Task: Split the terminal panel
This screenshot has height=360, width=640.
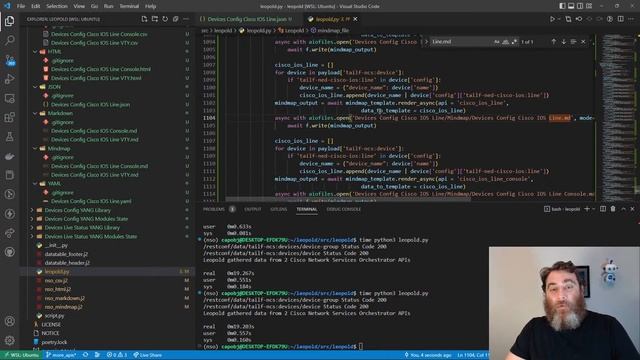Action: (x=603, y=209)
